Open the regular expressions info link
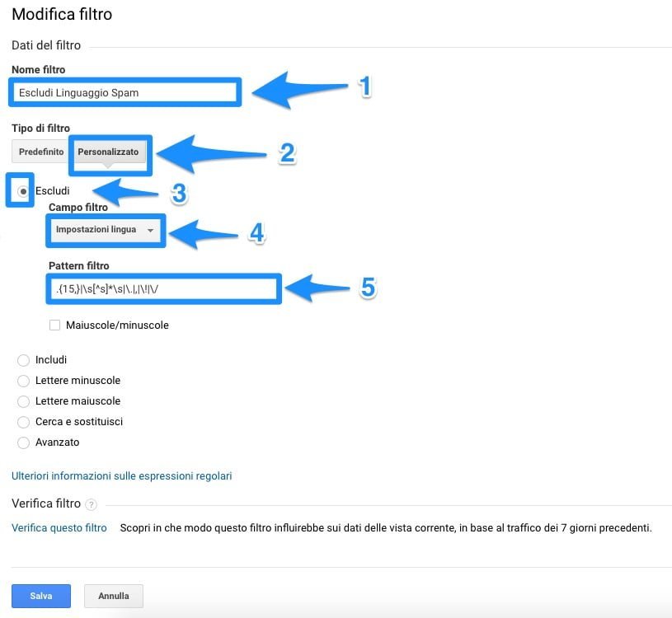The width and height of the screenshot is (672, 618). 122,475
